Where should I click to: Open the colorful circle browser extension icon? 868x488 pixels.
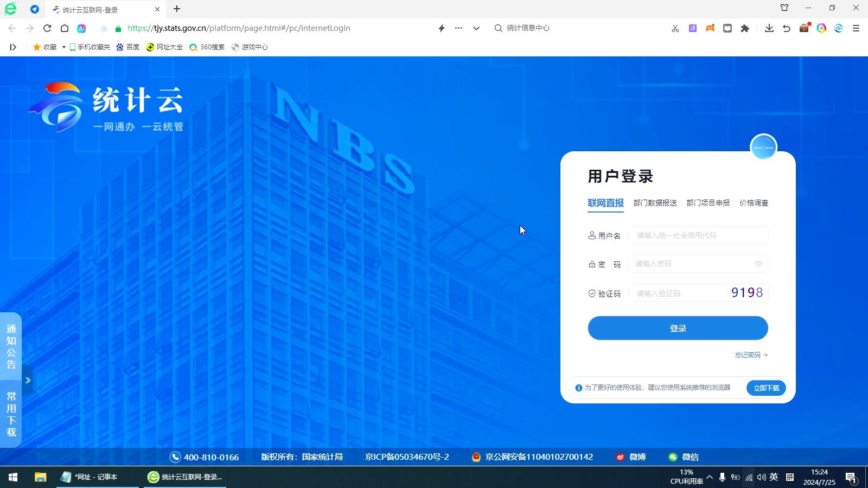(821, 28)
